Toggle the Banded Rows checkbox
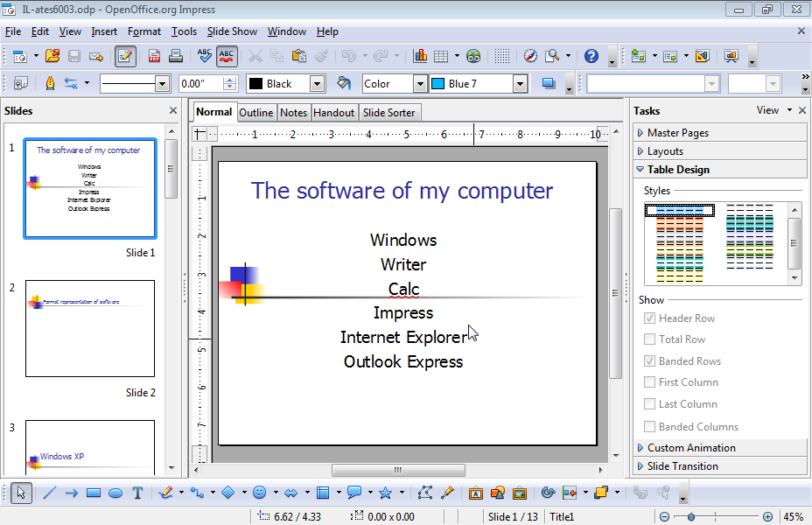Viewport: 812px width, 525px height. click(x=649, y=360)
